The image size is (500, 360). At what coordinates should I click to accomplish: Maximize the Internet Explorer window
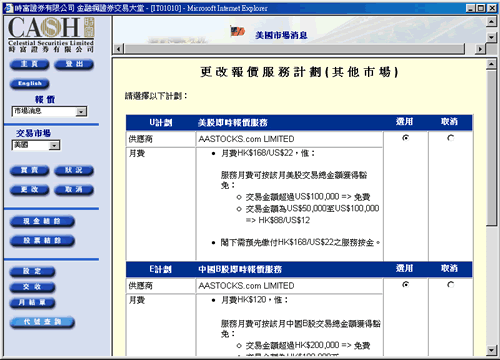click(x=481, y=8)
